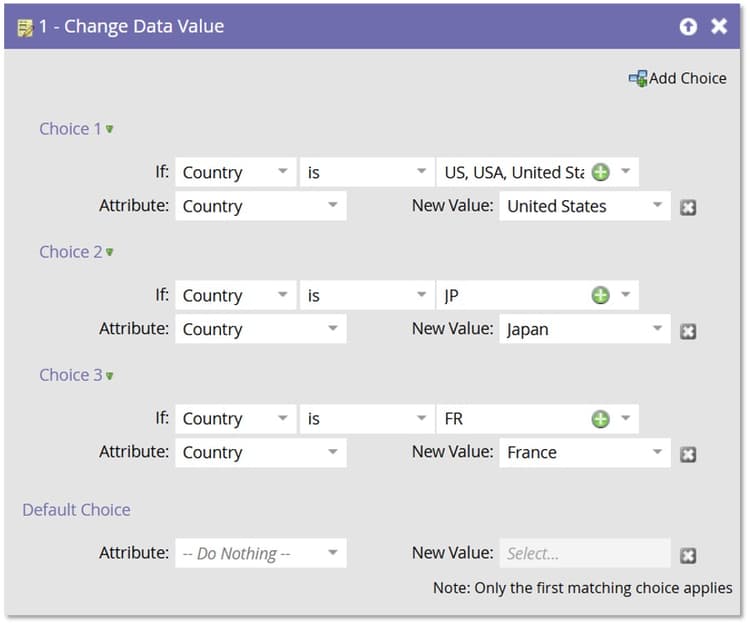Click the Default Choice Select... value field
The width and height of the screenshot is (750, 625).
(584, 553)
